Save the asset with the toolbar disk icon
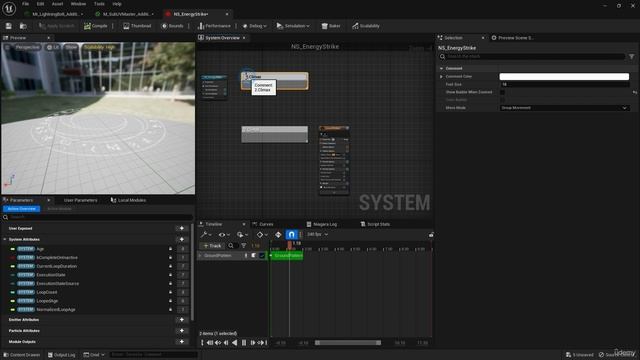 (x=9, y=26)
